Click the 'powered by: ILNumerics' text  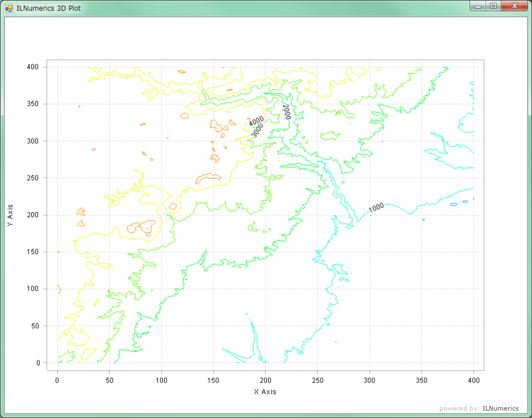(479, 408)
